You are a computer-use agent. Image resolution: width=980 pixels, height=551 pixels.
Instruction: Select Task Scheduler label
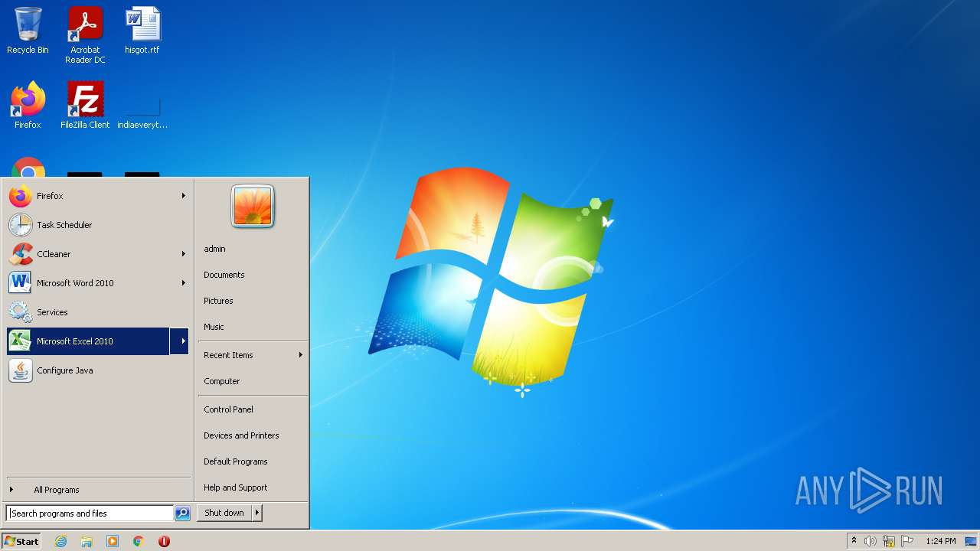coord(64,225)
